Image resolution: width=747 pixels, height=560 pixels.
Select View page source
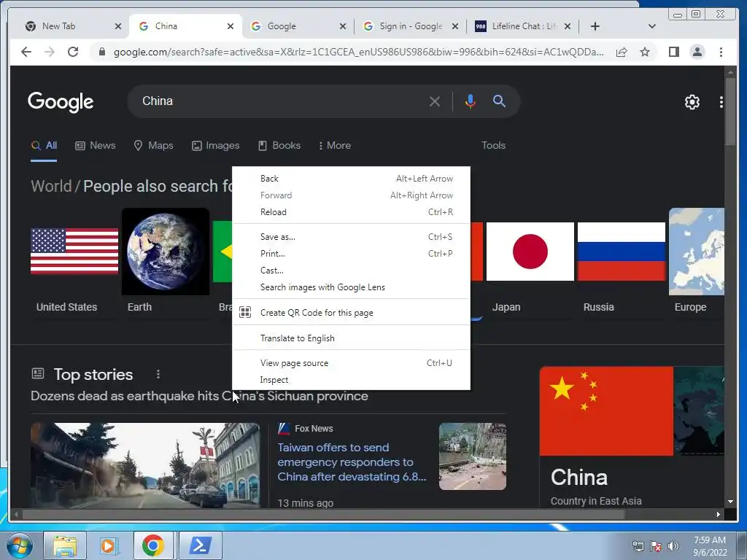point(351,363)
